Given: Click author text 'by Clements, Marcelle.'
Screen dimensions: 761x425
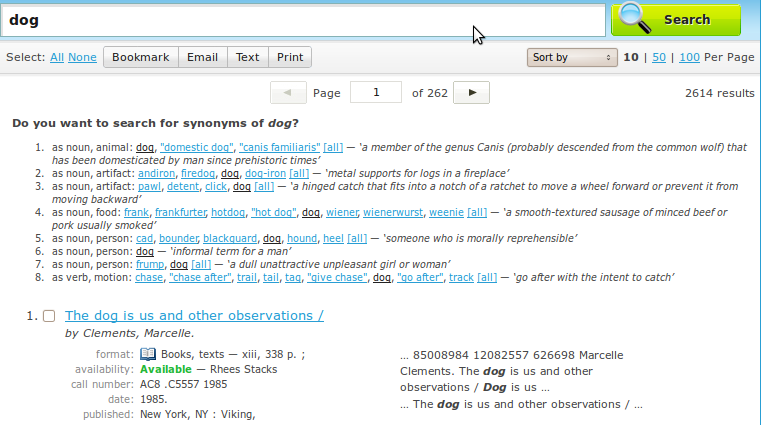Looking at the screenshot, I should [x=130, y=333].
